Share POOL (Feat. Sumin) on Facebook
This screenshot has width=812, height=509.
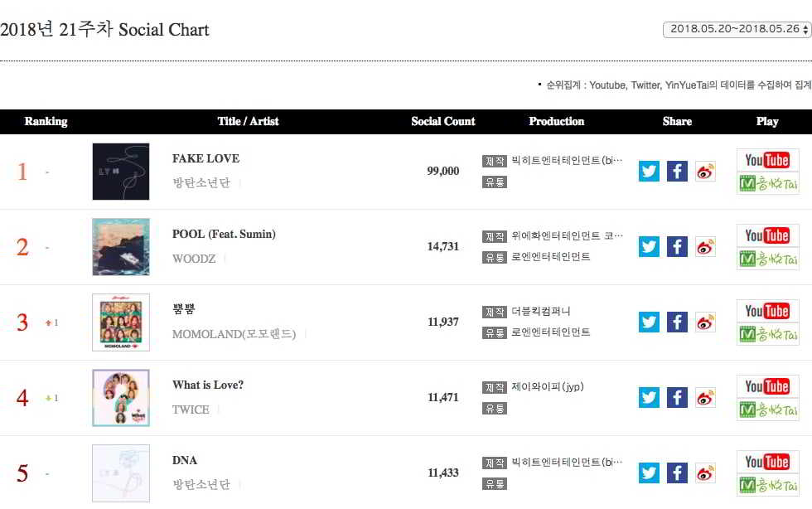coord(677,247)
